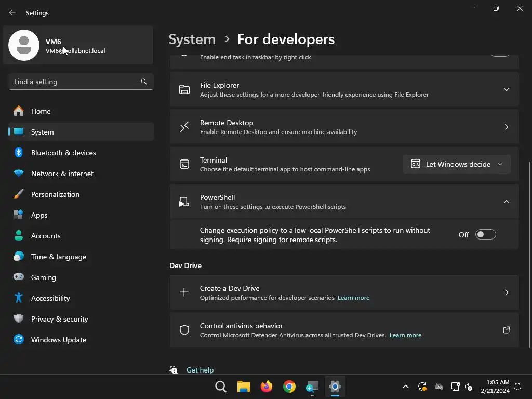532x399 pixels.
Task: Click the Windows Update refresh icon
Action: (19, 339)
